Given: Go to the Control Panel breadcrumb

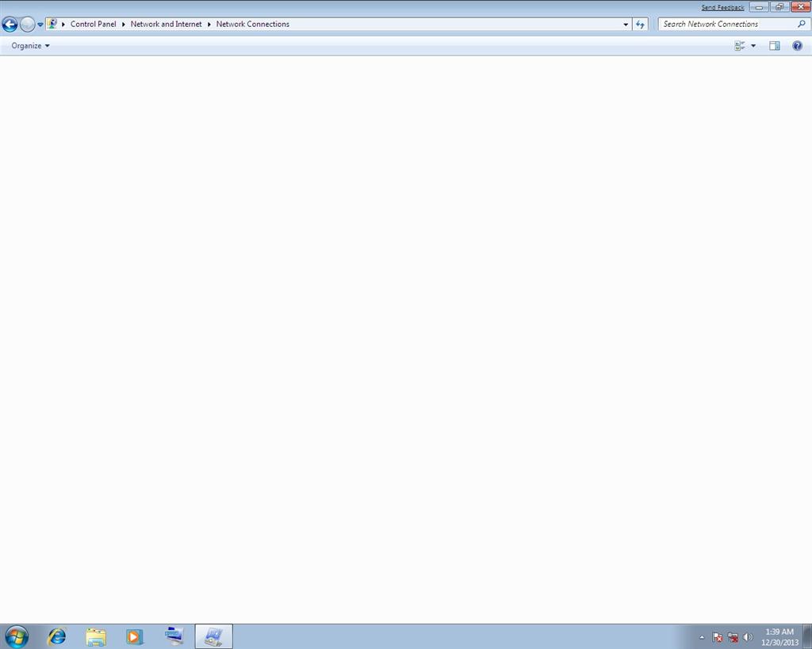Looking at the screenshot, I should click(x=94, y=25).
